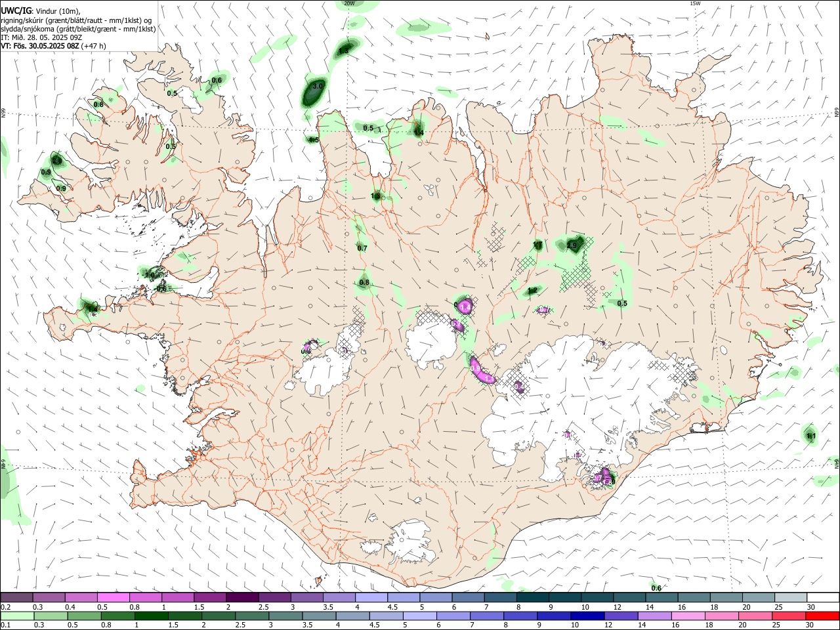Click the 'rigning/skúrir' legend description line
The height and width of the screenshot is (630, 840).
76,20
